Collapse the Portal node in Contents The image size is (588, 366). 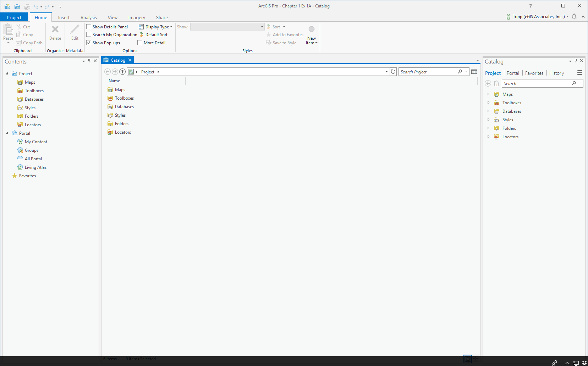tap(7, 133)
